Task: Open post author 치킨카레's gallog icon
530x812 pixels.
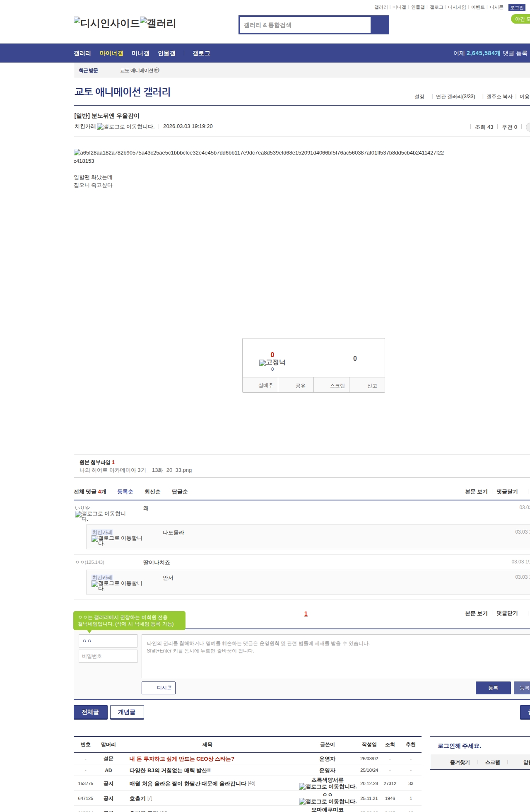Action: point(125,127)
